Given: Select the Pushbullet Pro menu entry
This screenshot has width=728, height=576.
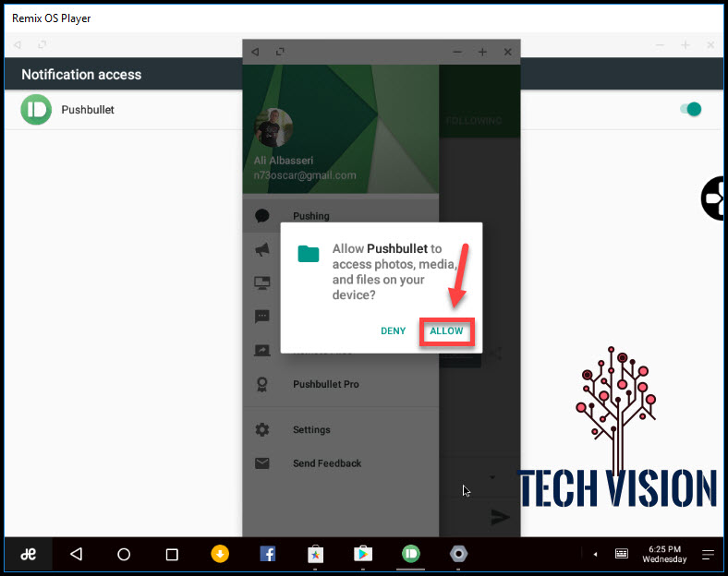Looking at the screenshot, I should pyautogui.click(x=340, y=384).
